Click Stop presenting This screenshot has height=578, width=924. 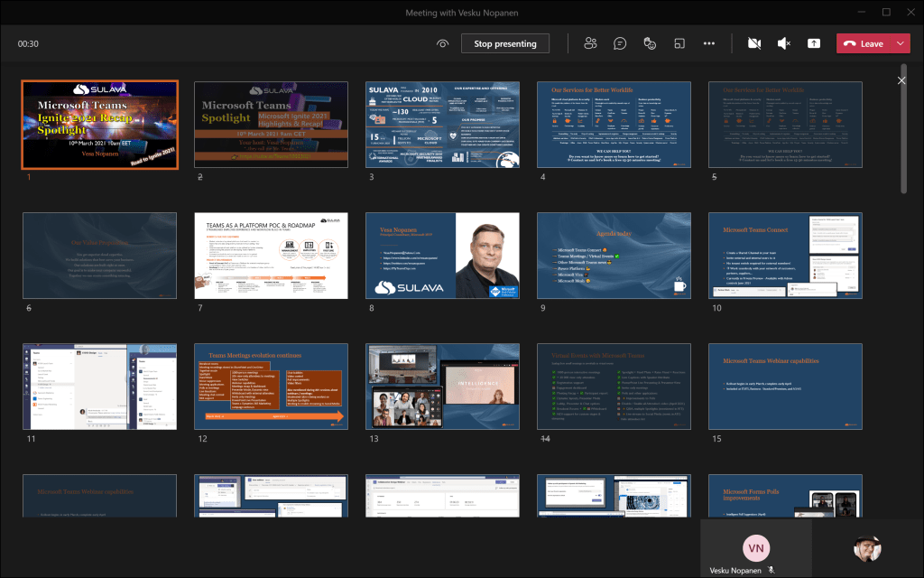pyautogui.click(x=504, y=43)
